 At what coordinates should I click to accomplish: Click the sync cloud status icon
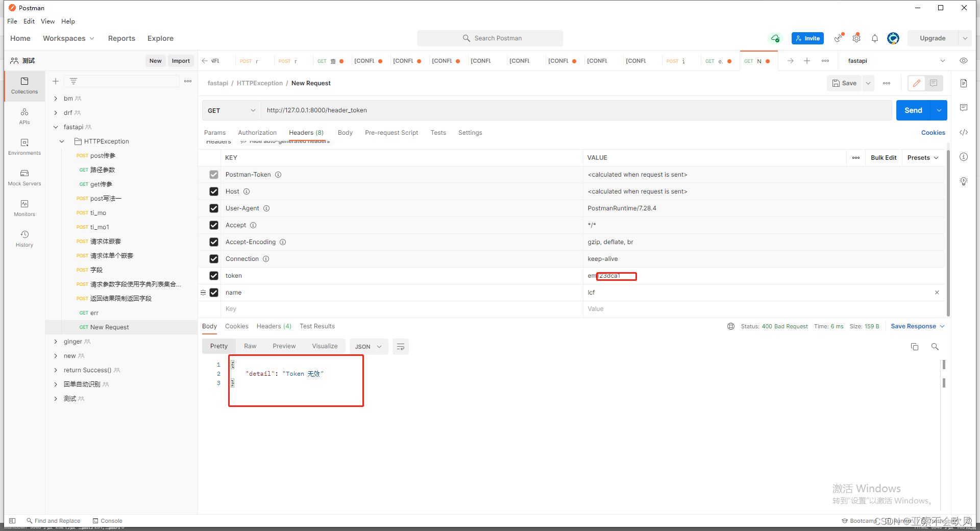pos(775,38)
